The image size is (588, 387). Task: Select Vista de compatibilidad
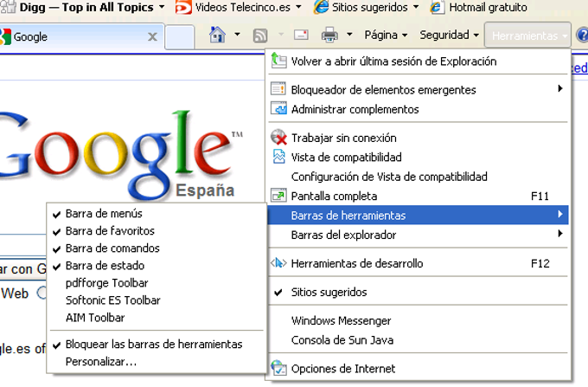419,157
